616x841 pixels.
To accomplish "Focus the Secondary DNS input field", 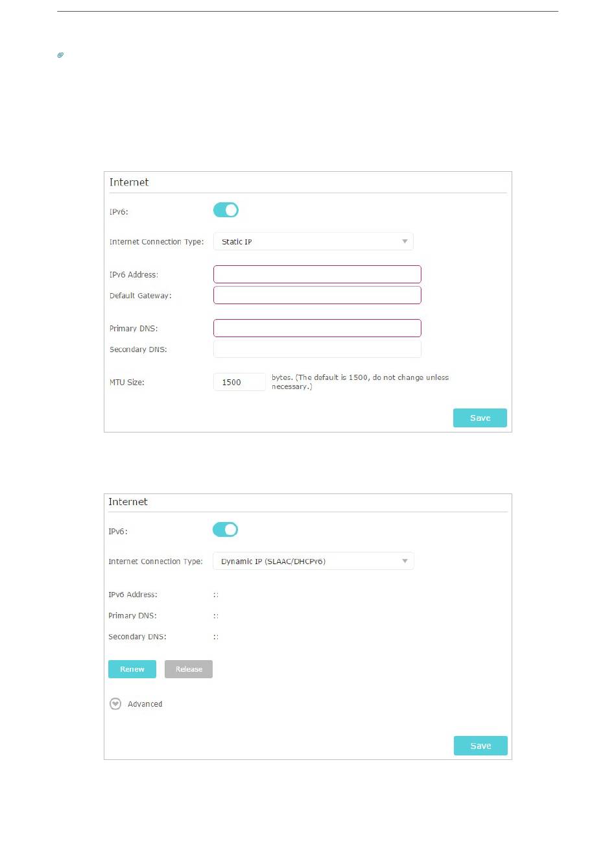I will (x=317, y=349).
